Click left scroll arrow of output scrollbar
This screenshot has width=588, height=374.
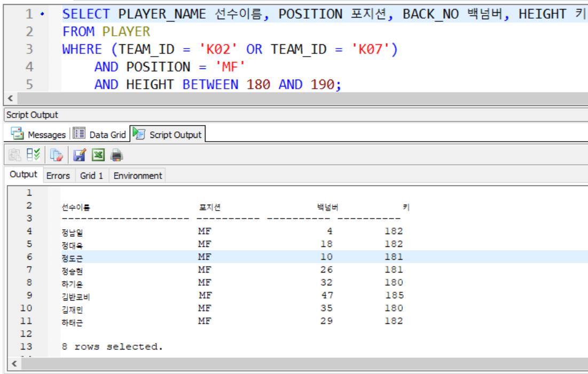[x=14, y=363]
